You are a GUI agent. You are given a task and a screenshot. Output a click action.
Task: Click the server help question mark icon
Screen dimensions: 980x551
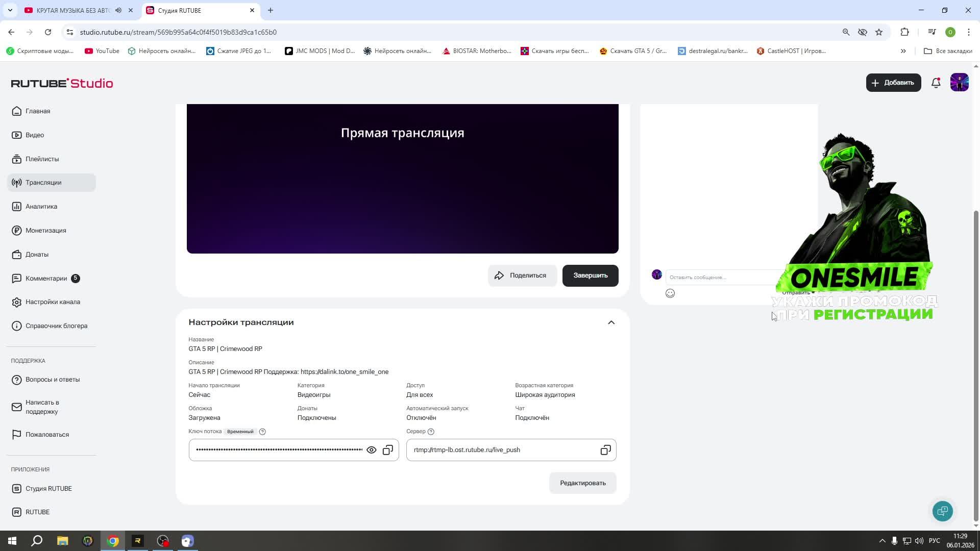pos(431,432)
